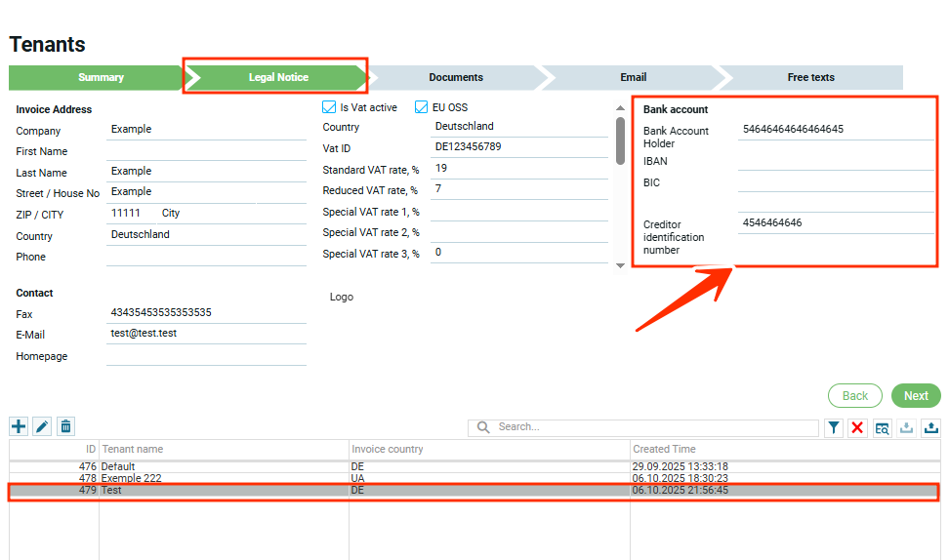Sort table by Created Time column header
Viewport: 949px width, 560px height.
(x=664, y=449)
